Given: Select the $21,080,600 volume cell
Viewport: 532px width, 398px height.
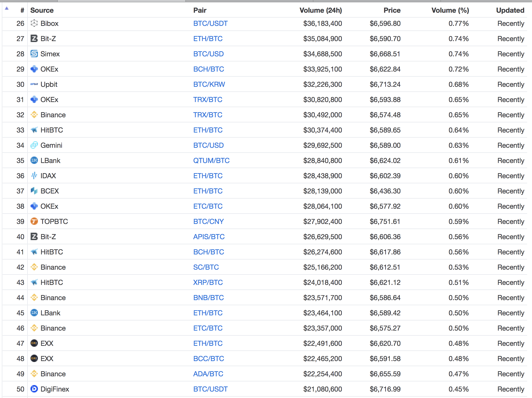Looking at the screenshot, I should coord(323,389).
